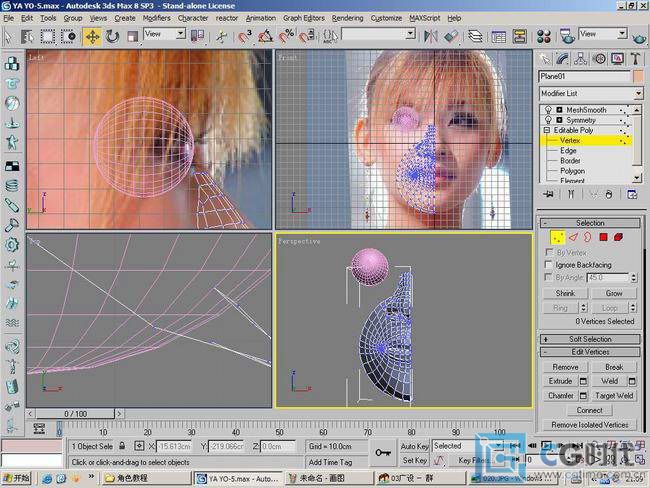The image size is (650, 488).
Task: Click Remove Isolated Vertices button
Action: coord(589,425)
